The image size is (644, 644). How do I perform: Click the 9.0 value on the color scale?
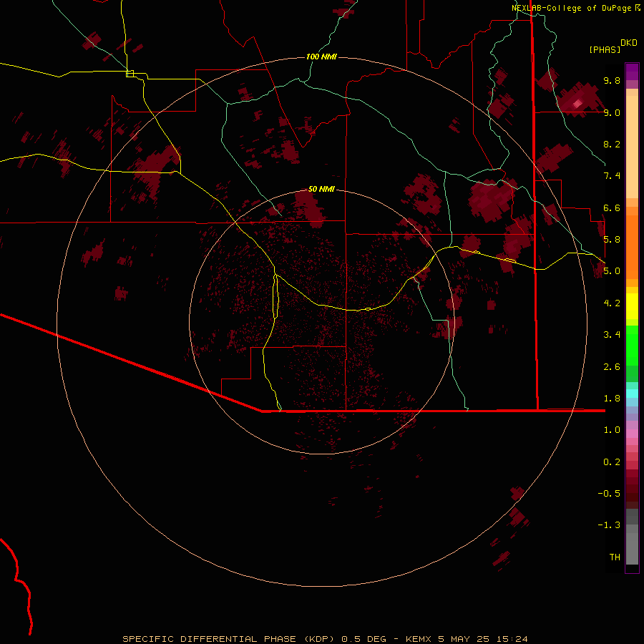pyautogui.click(x=612, y=112)
